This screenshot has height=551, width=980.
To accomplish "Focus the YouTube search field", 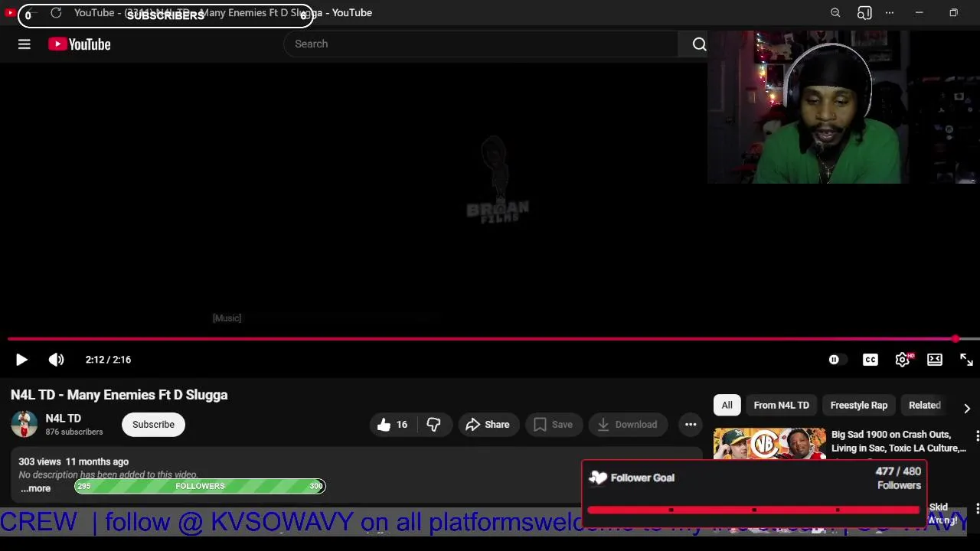I will click(481, 44).
